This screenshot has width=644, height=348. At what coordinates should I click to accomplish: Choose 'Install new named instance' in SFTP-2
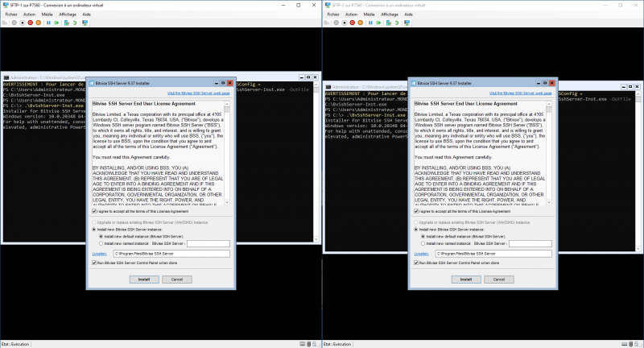423,243
